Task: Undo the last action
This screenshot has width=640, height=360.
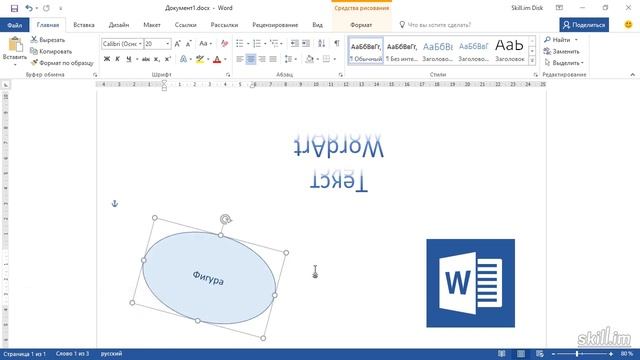Action: click(29, 8)
